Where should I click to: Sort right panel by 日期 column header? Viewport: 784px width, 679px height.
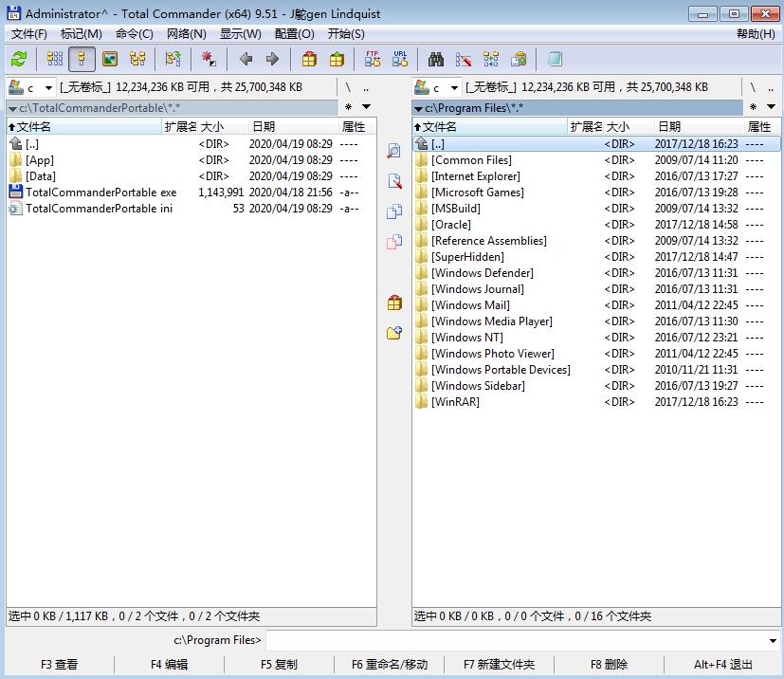[669, 126]
